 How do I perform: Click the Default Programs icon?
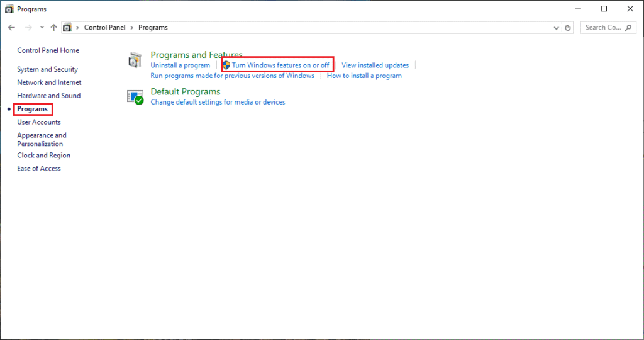click(x=135, y=98)
